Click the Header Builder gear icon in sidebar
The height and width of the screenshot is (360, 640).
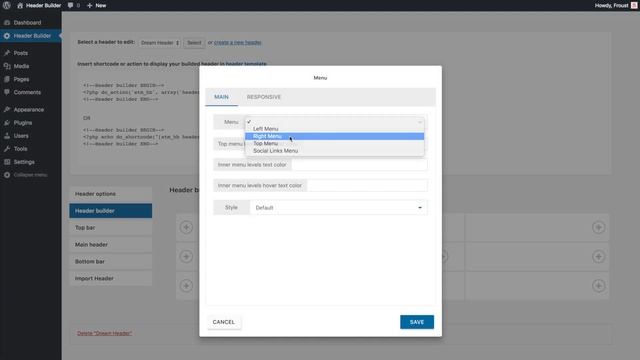(x=7, y=36)
